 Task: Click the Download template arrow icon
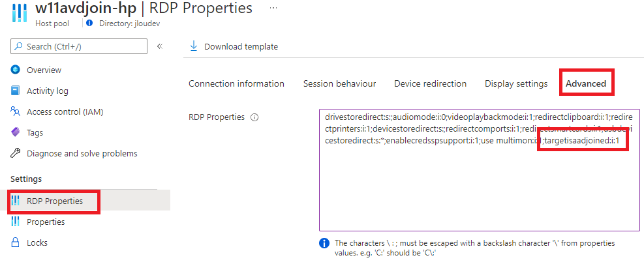pyautogui.click(x=193, y=46)
